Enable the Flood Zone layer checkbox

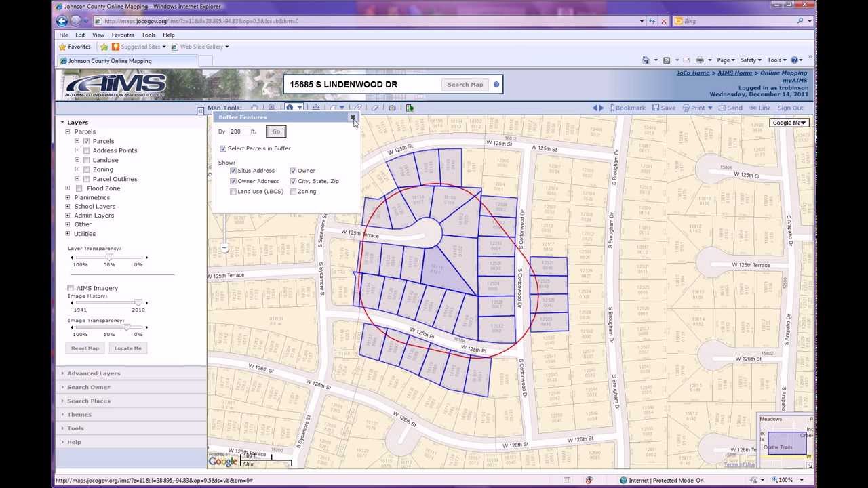[x=79, y=188]
